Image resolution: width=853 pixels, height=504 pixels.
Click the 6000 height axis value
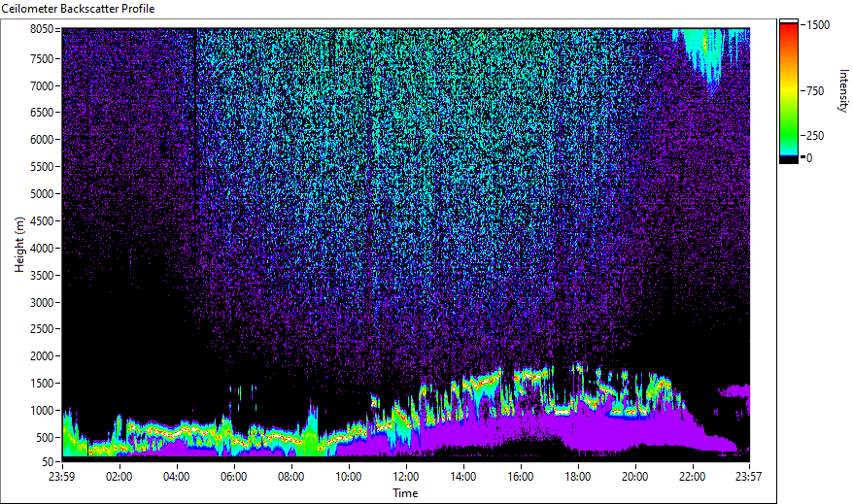click(42, 140)
